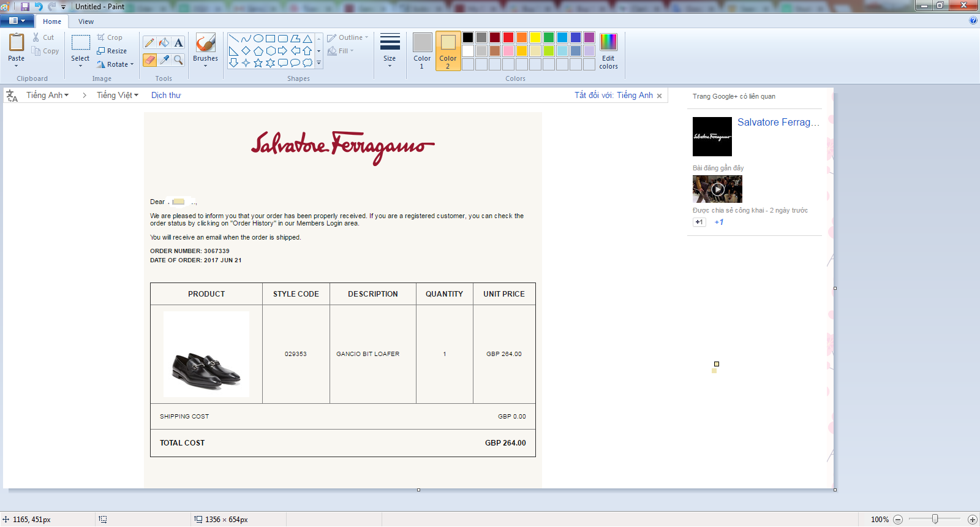The image size is (980, 527).
Task: Switch to the View ribbon tab
Action: (x=86, y=21)
